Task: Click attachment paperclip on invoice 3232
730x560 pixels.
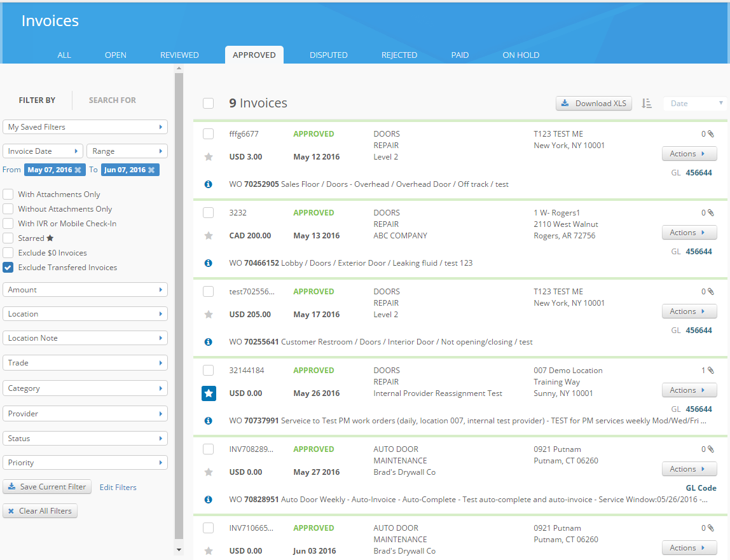Action: [x=710, y=213]
